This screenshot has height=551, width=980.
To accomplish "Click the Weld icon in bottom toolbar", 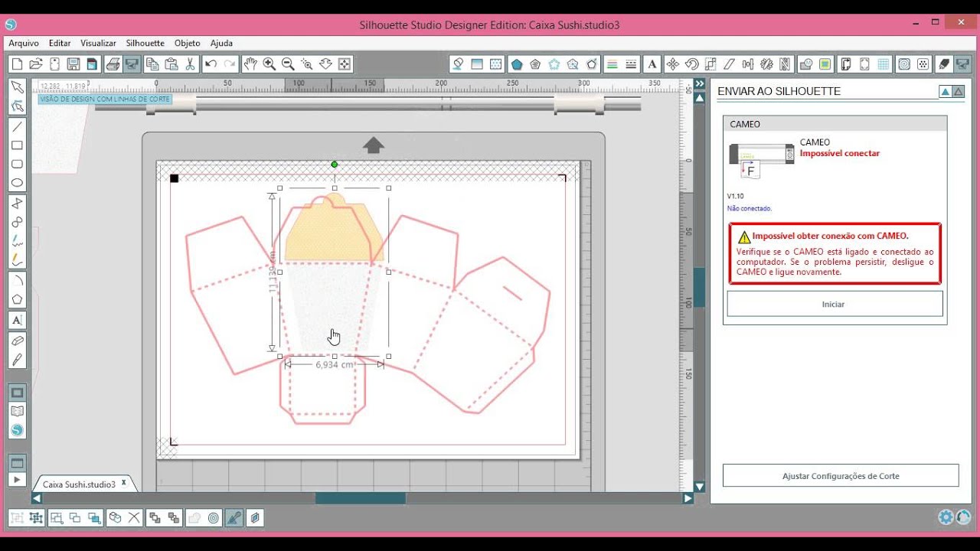I will click(x=194, y=518).
